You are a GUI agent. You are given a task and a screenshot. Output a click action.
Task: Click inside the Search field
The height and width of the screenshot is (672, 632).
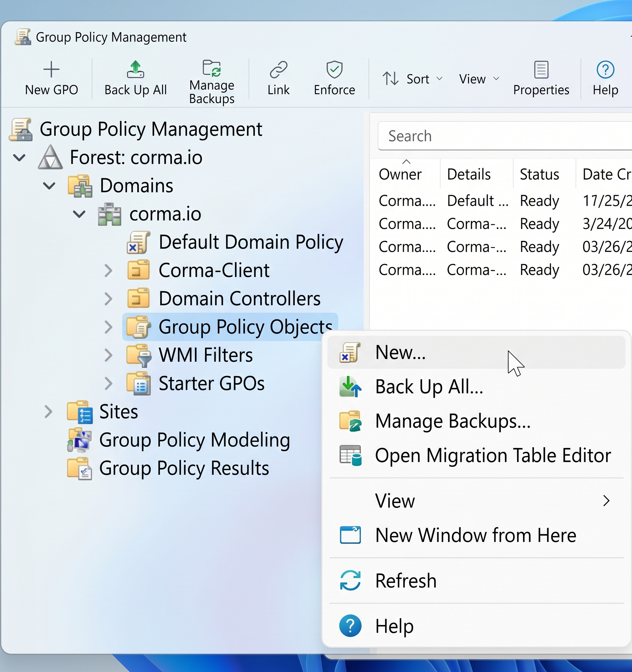pos(505,136)
